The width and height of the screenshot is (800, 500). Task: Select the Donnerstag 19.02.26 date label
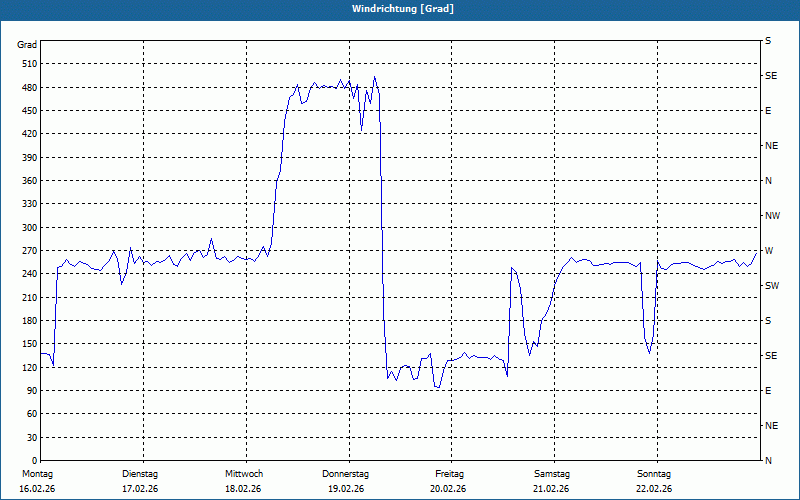(345, 481)
